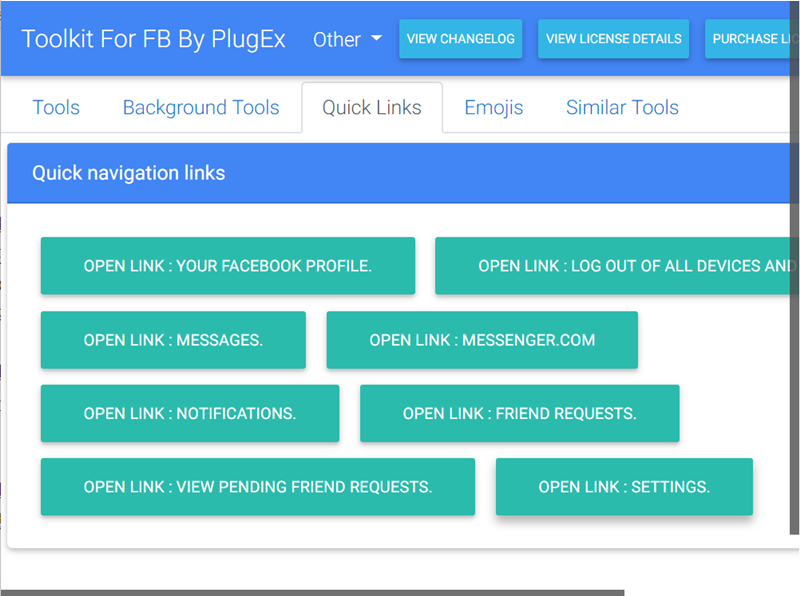Open the Messages link button
Image resolution: width=800 pixels, height=596 pixels.
click(x=173, y=340)
